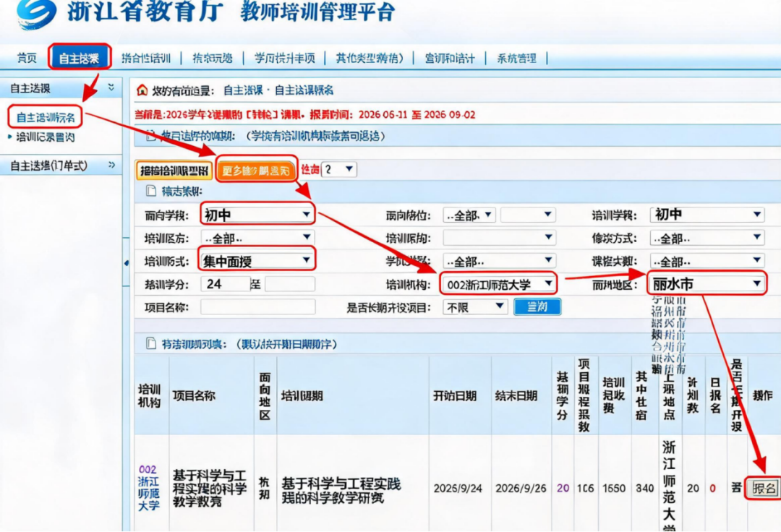Screen dimensions: 781x532
Task: Expand the 自主选课(订单式) sidebar section
Action: click(x=111, y=165)
